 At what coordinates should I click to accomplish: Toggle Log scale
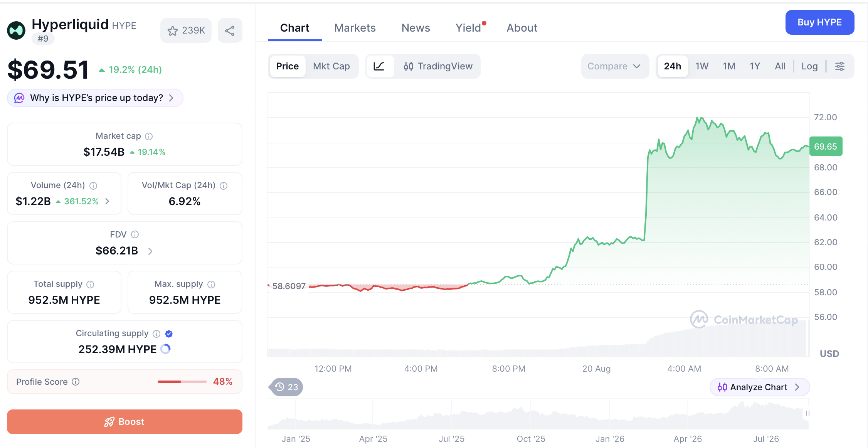[x=809, y=66]
